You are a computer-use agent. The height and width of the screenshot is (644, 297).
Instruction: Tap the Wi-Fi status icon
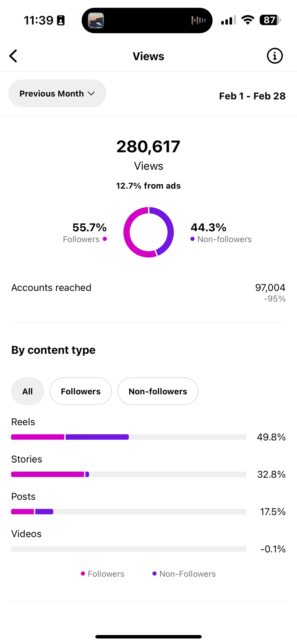(248, 20)
